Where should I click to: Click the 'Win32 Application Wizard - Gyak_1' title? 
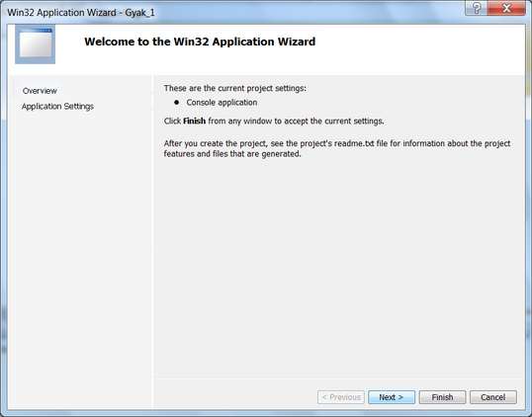tap(81, 13)
